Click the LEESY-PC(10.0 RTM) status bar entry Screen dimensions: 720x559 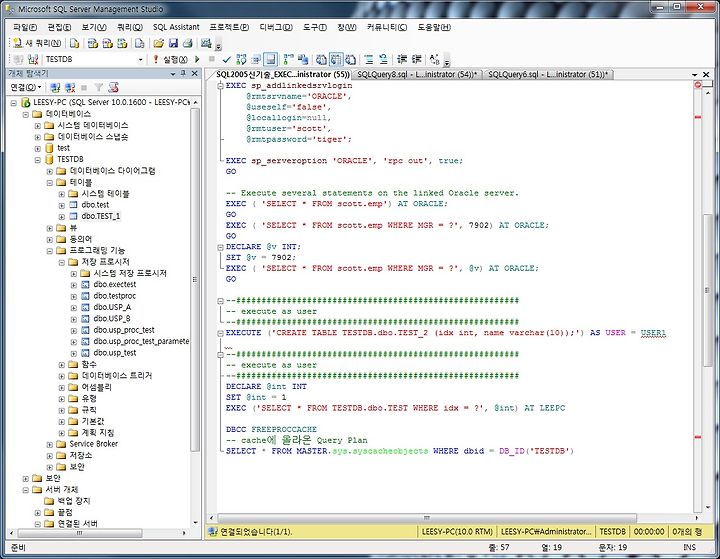pos(457,531)
